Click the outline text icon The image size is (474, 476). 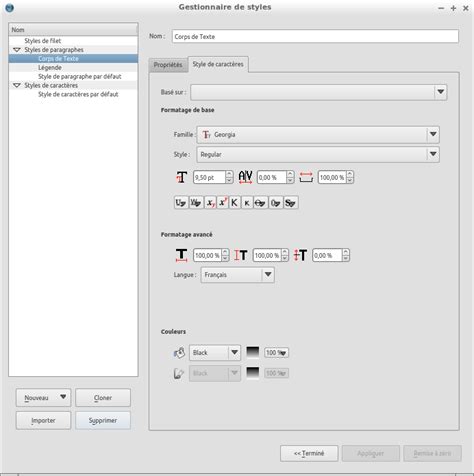coord(275,202)
